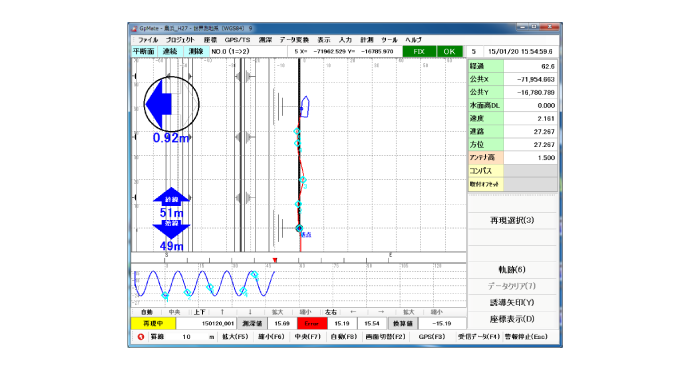Click the large blue left guidance arrow
This screenshot has height=370, width=690.
pyautogui.click(x=158, y=104)
